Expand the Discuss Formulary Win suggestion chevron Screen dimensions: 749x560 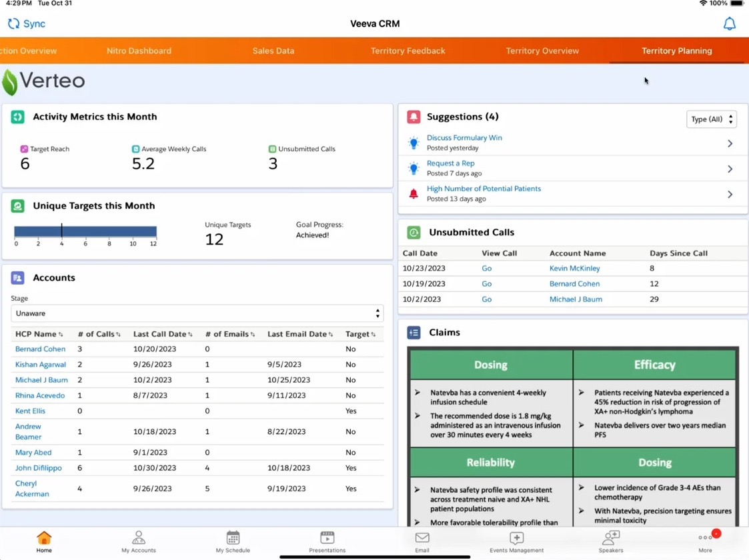point(730,143)
